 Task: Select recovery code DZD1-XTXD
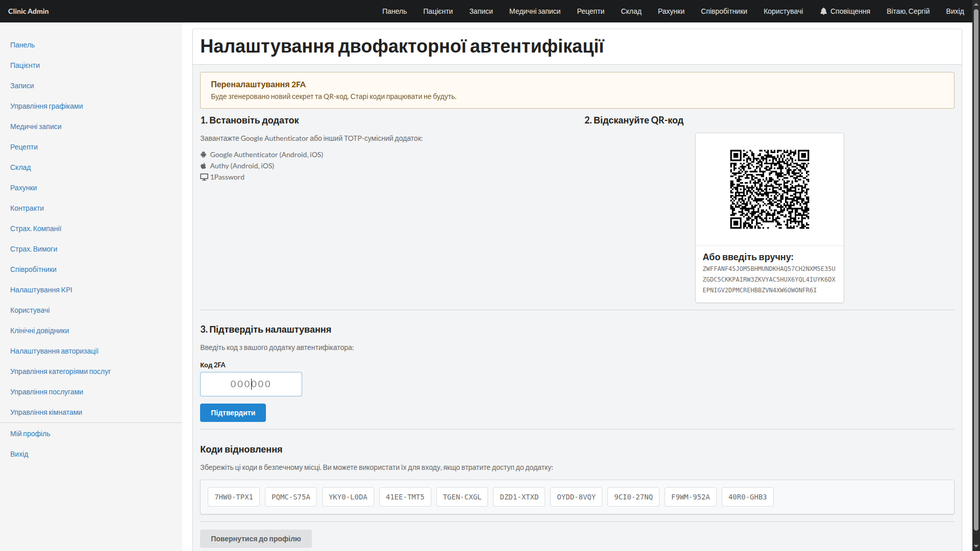point(519,497)
